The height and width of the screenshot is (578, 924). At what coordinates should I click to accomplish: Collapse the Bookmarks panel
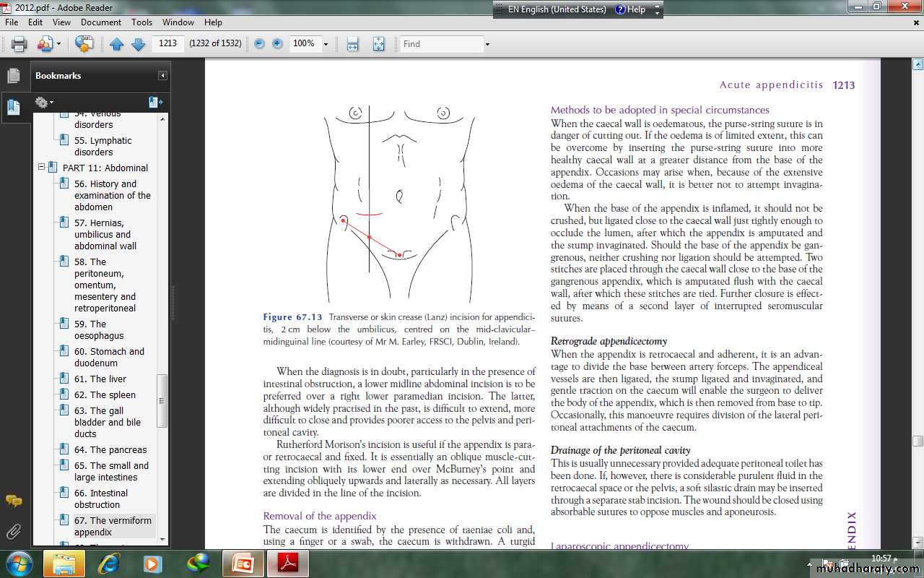[x=163, y=76]
